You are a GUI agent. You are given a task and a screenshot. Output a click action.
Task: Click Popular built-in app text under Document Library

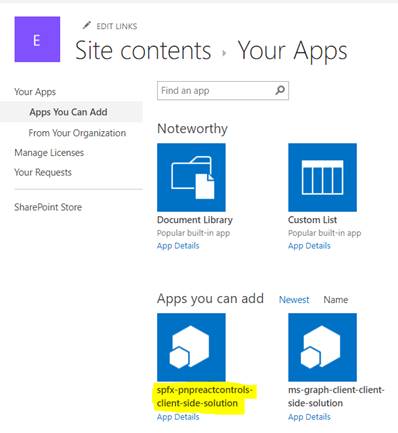point(193,233)
